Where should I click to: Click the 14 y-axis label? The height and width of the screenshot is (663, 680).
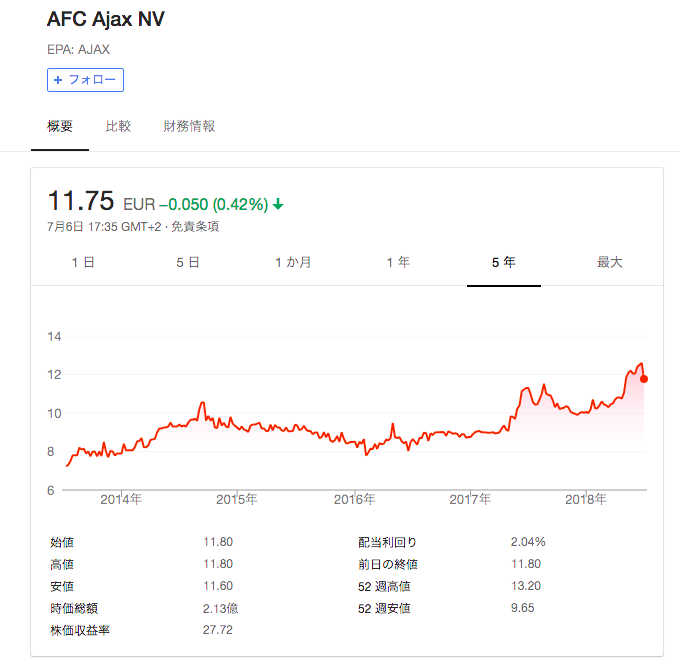pos(54,336)
